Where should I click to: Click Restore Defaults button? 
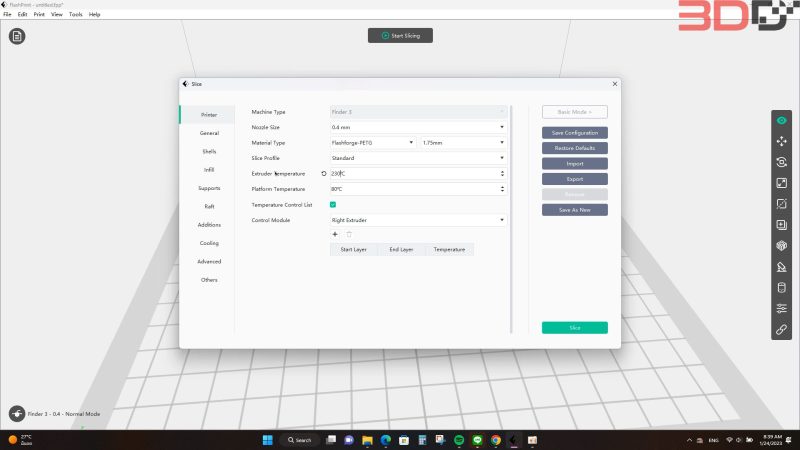[574, 148]
